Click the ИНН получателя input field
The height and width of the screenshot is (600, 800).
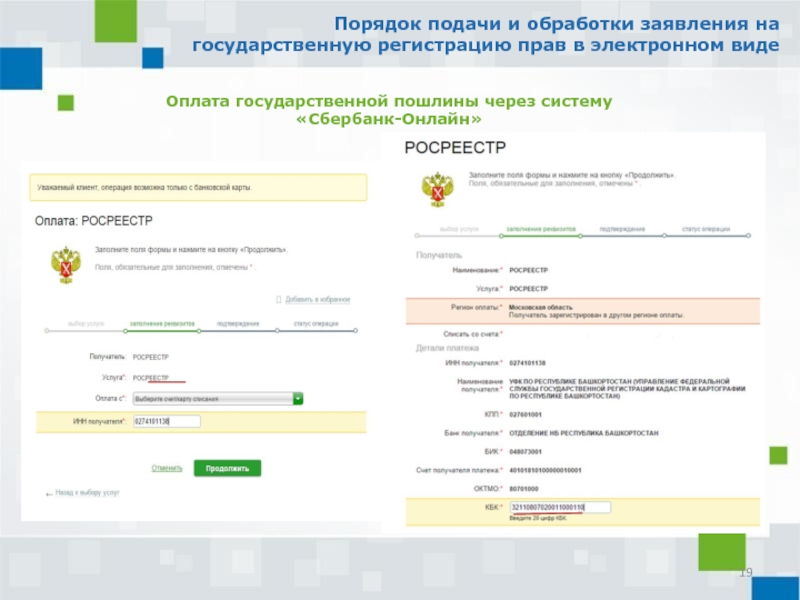167,421
